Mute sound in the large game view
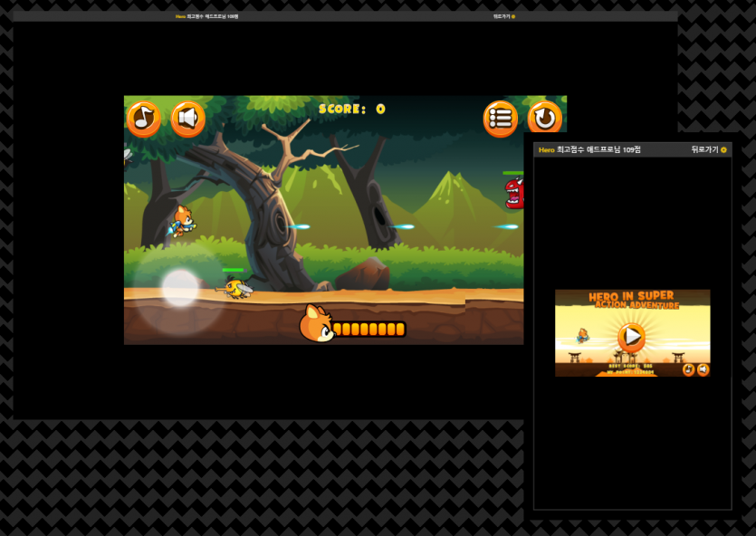The image size is (756, 536). [x=187, y=119]
